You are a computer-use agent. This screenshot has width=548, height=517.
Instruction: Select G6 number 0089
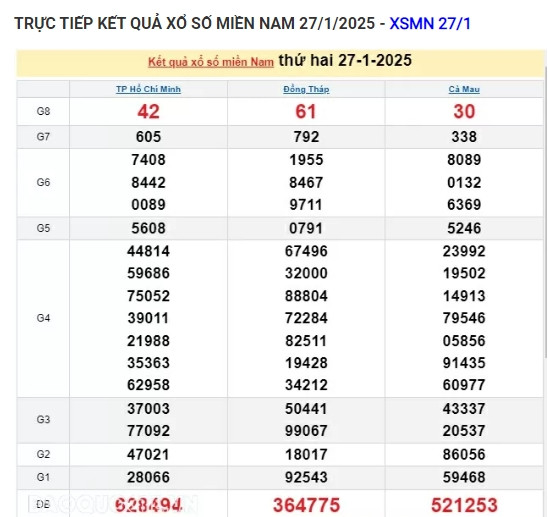coord(149,204)
